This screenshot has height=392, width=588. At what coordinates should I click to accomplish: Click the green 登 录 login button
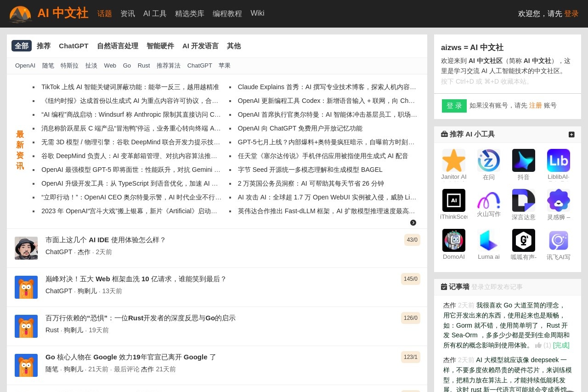454,106
